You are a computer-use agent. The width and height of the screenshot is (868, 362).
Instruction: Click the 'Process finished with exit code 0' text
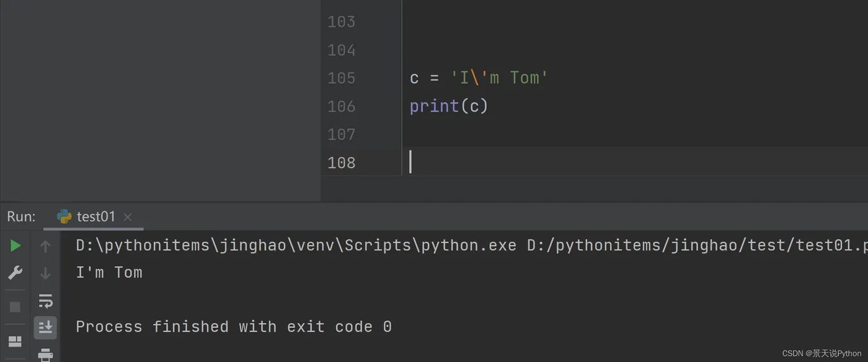click(233, 327)
